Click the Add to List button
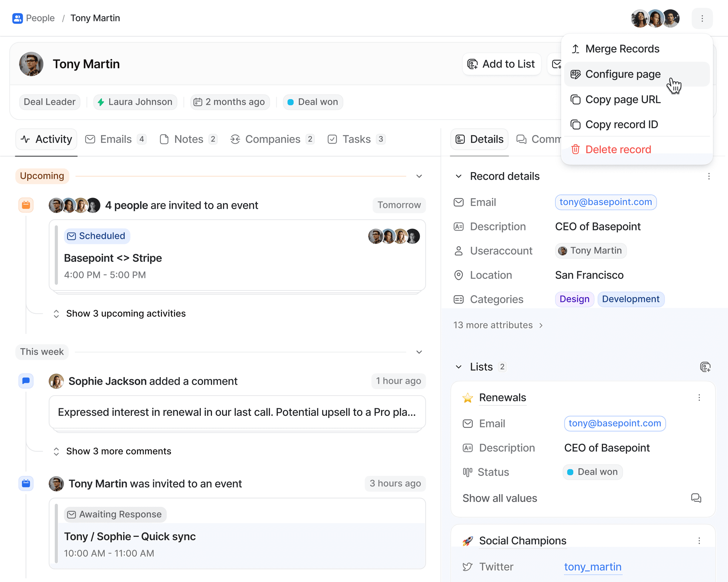The image size is (728, 582). 501,64
